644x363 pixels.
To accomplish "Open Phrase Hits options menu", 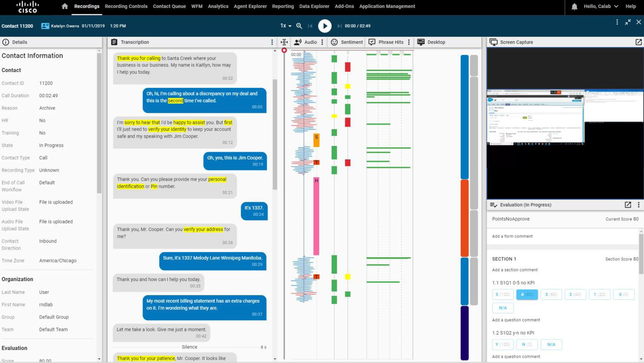I will [409, 42].
